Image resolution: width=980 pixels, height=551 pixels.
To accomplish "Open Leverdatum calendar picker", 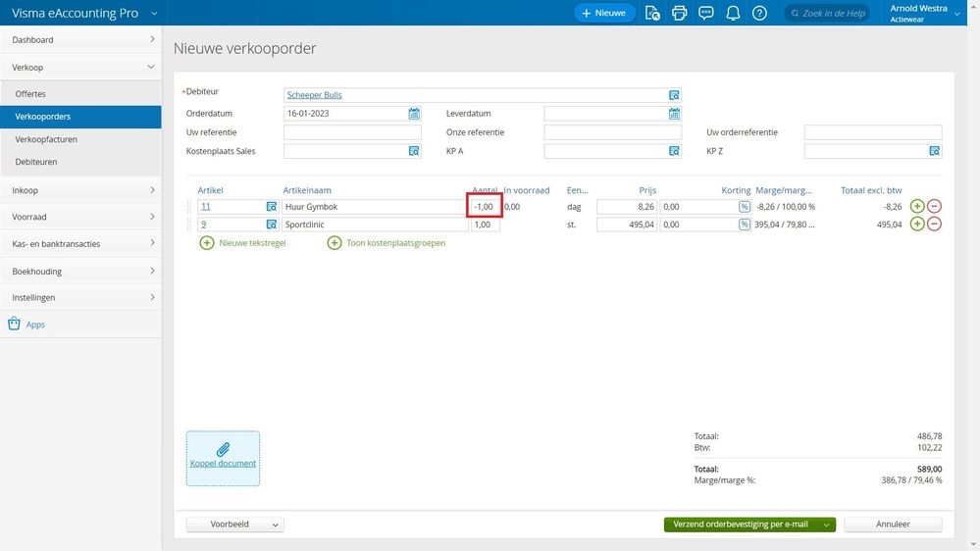I will click(x=674, y=114).
